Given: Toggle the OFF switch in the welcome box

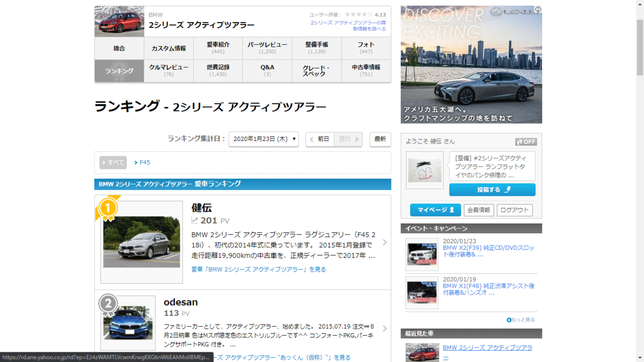Looking at the screenshot, I should pos(526,142).
